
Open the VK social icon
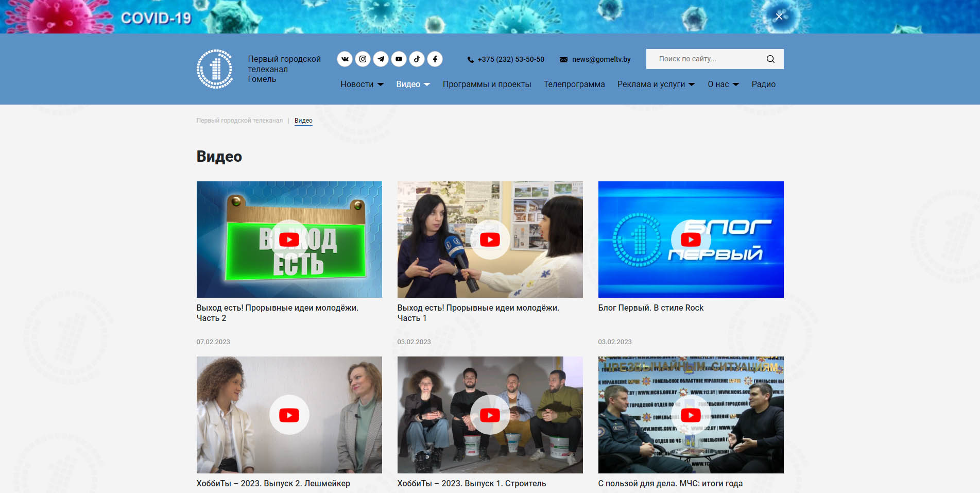(345, 59)
